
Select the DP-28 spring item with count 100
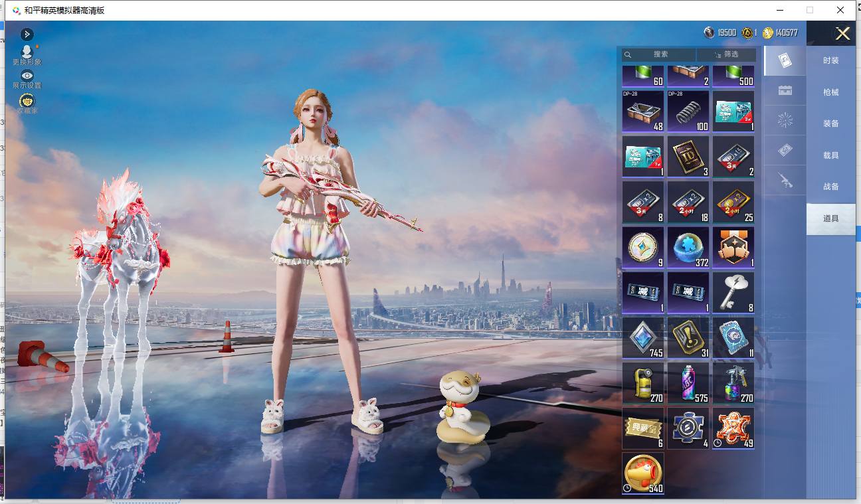[x=688, y=111]
